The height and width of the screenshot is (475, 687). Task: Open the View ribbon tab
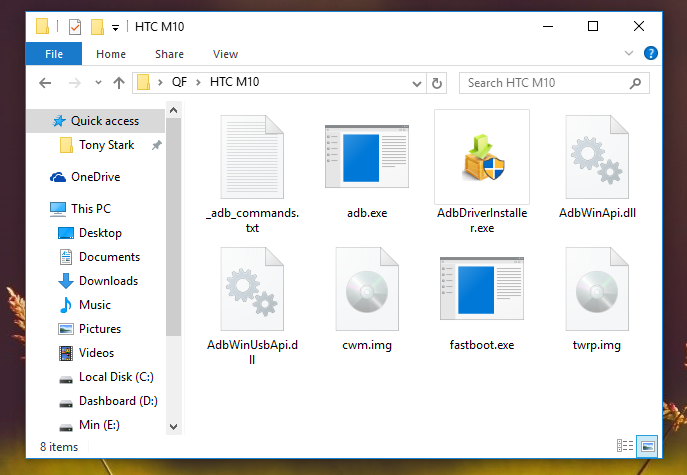click(225, 54)
